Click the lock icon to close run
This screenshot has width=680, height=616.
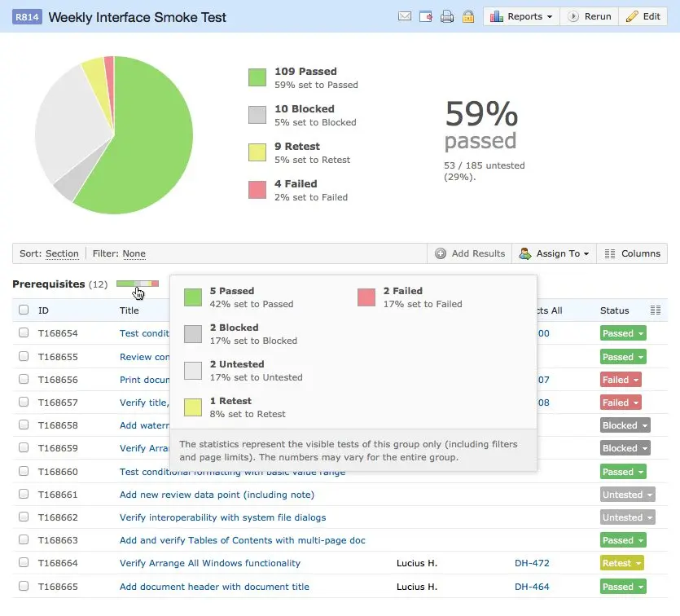(468, 16)
